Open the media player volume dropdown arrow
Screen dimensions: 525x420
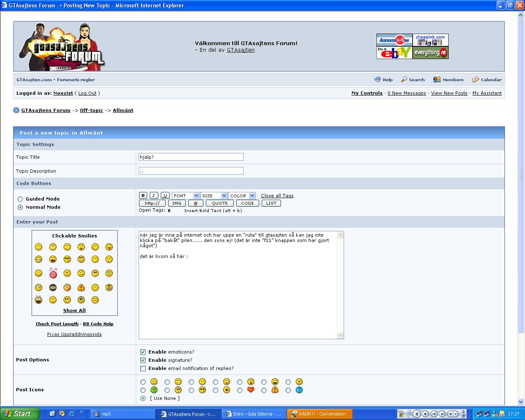[x=456, y=414]
